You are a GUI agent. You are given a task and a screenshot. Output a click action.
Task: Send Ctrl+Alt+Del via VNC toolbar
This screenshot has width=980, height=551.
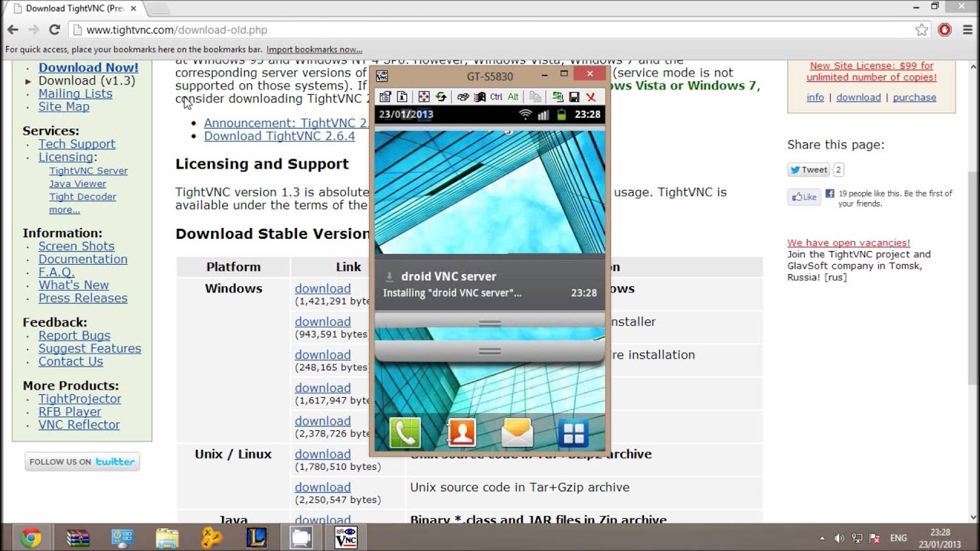click(x=463, y=97)
